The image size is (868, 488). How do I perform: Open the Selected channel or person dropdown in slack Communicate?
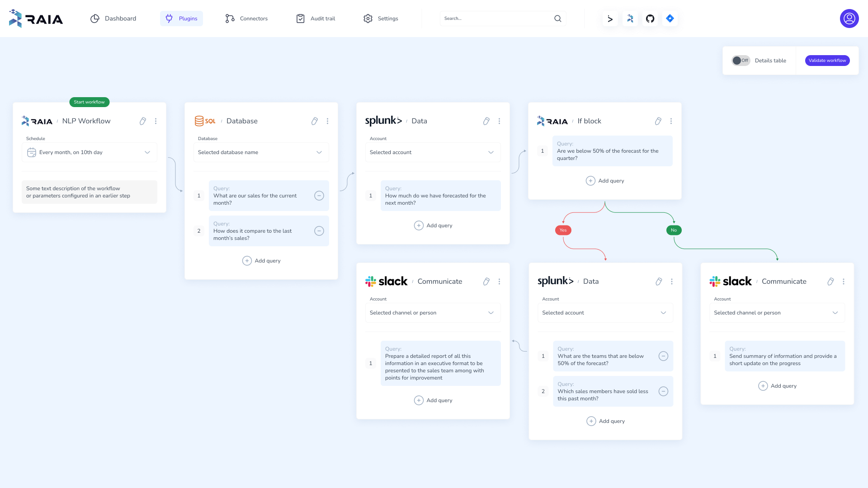coord(433,313)
